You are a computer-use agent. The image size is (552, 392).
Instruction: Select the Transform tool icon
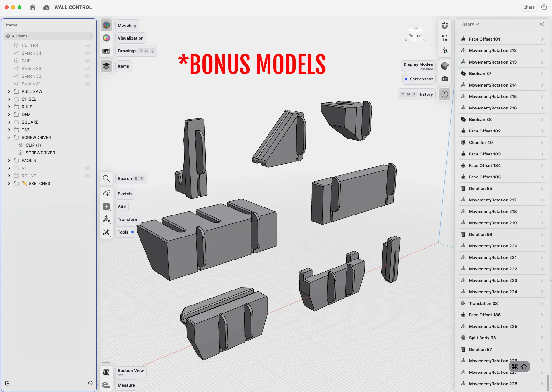[106, 219]
